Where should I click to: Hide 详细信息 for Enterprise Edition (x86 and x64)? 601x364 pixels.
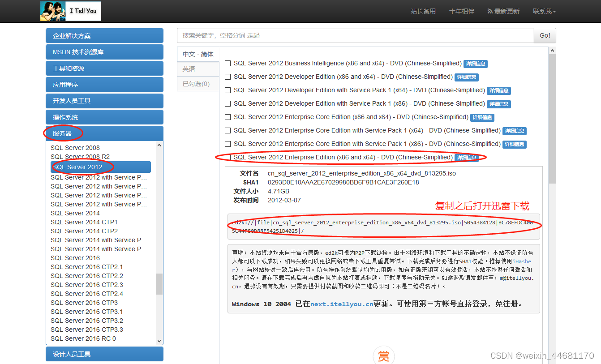(x=466, y=158)
